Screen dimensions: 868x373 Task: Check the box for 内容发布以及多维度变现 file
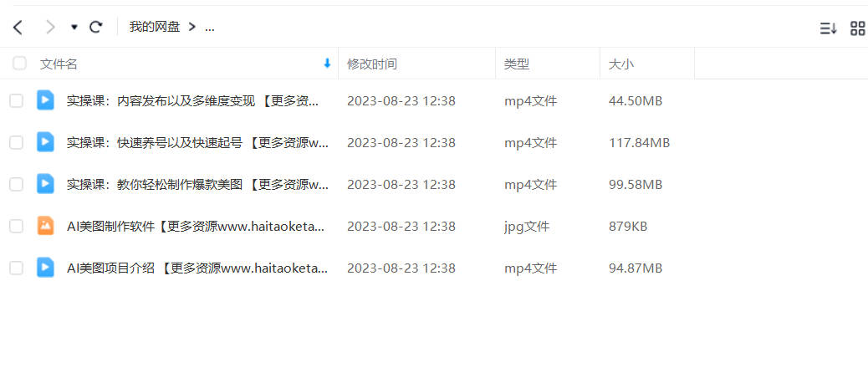coord(17,100)
